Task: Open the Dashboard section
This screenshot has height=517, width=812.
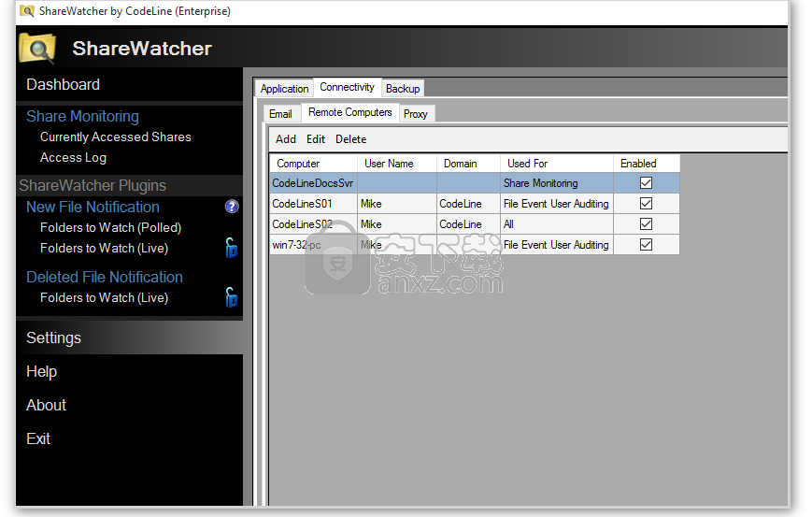Action: (x=64, y=84)
